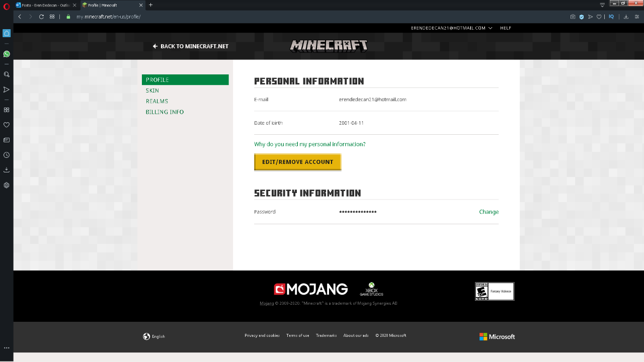Click the IQ extension icon
Image resolution: width=644 pixels, height=362 pixels.
point(611,17)
